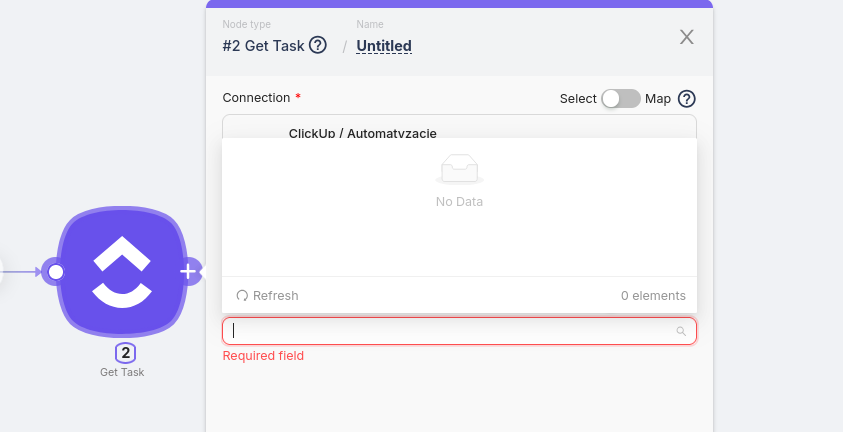843x432 pixels.
Task: Click the #2 Get Task node type text
Action: [x=263, y=46]
